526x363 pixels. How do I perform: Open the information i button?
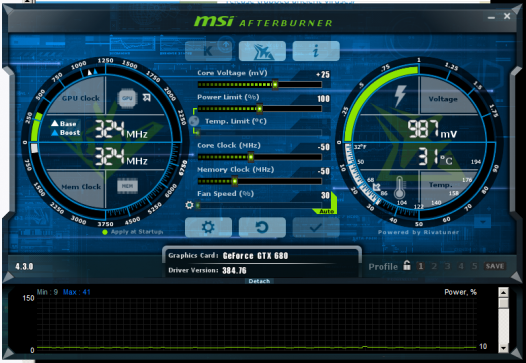click(x=316, y=51)
